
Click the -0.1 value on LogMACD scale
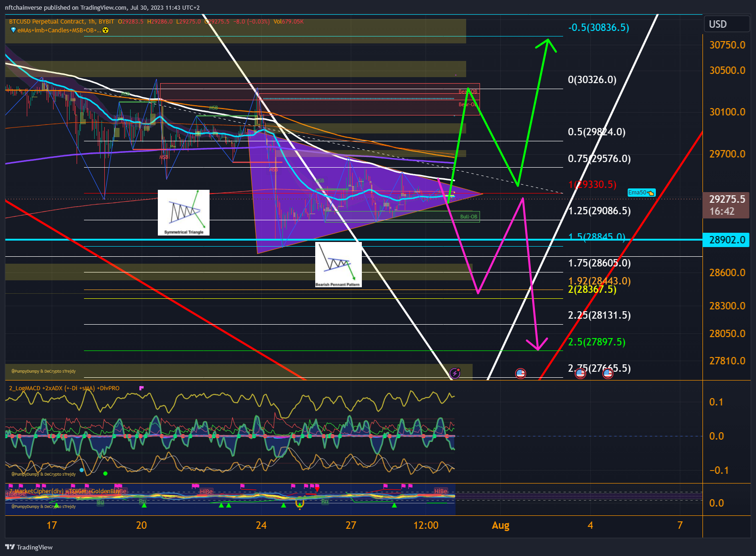coord(719,471)
